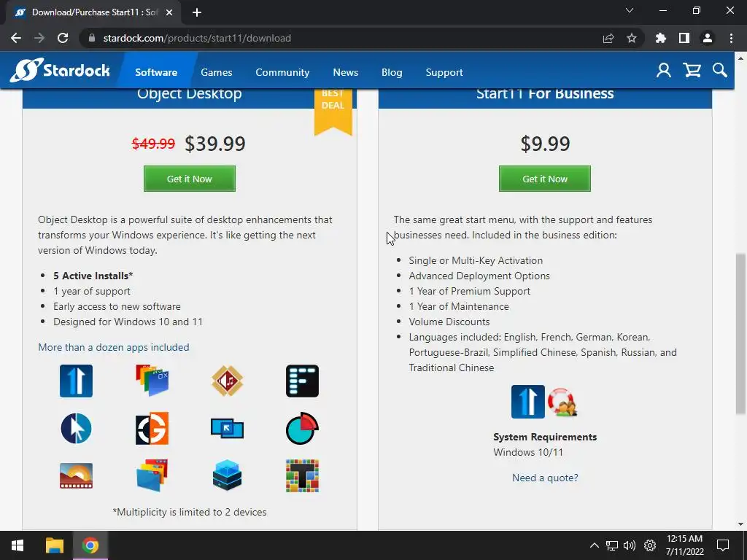The width and height of the screenshot is (747, 560).
Task: Click the blue stacked cube app icon
Action: click(228, 475)
